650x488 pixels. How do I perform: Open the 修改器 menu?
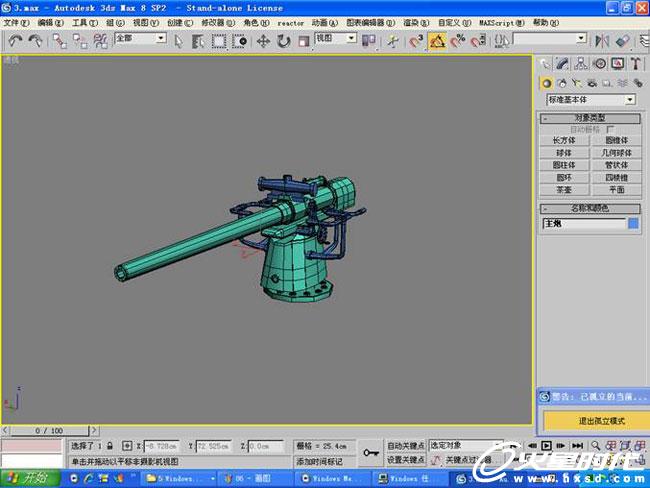click(218, 22)
